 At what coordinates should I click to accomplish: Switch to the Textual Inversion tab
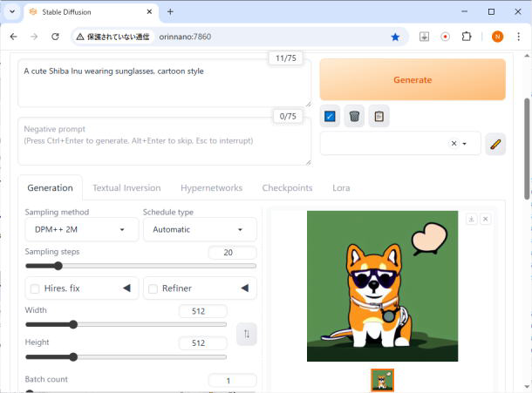[126, 187]
